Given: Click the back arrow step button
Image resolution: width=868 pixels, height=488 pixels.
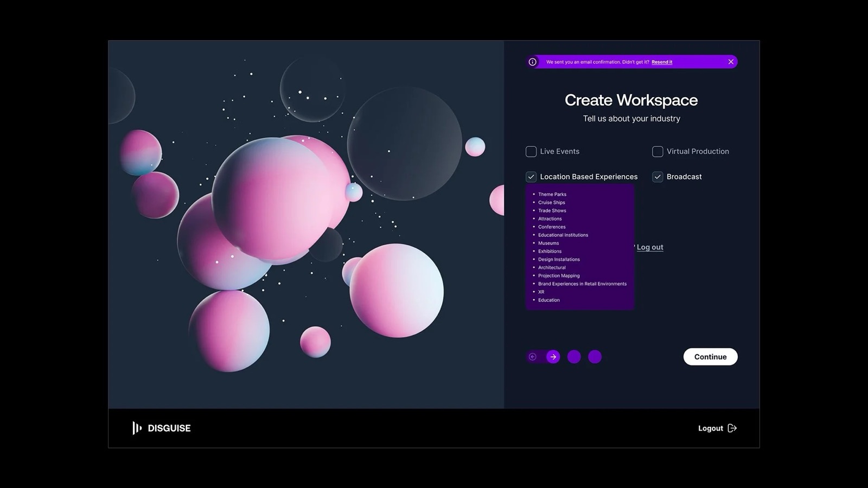Looking at the screenshot, I should tap(533, 357).
